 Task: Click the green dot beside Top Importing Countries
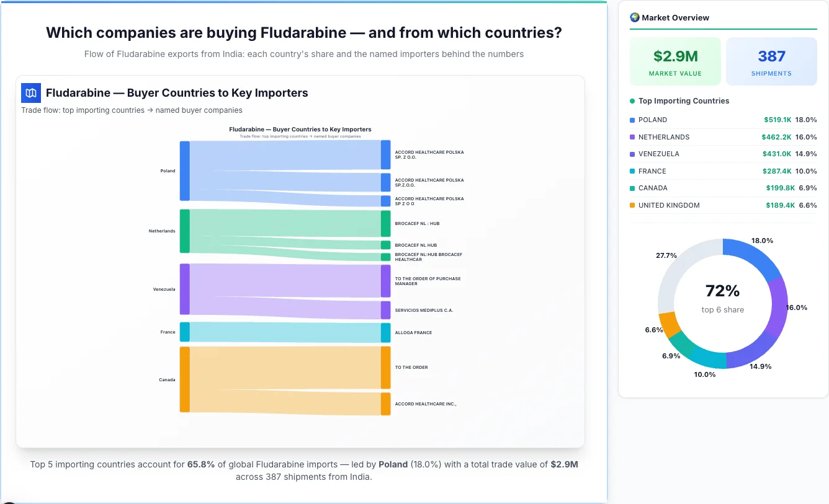[634, 100]
